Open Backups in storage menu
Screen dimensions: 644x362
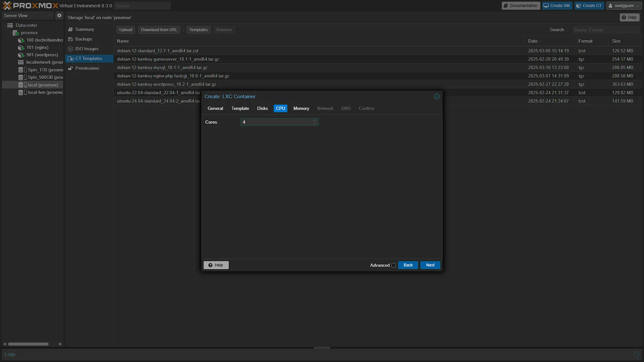point(89,39)
